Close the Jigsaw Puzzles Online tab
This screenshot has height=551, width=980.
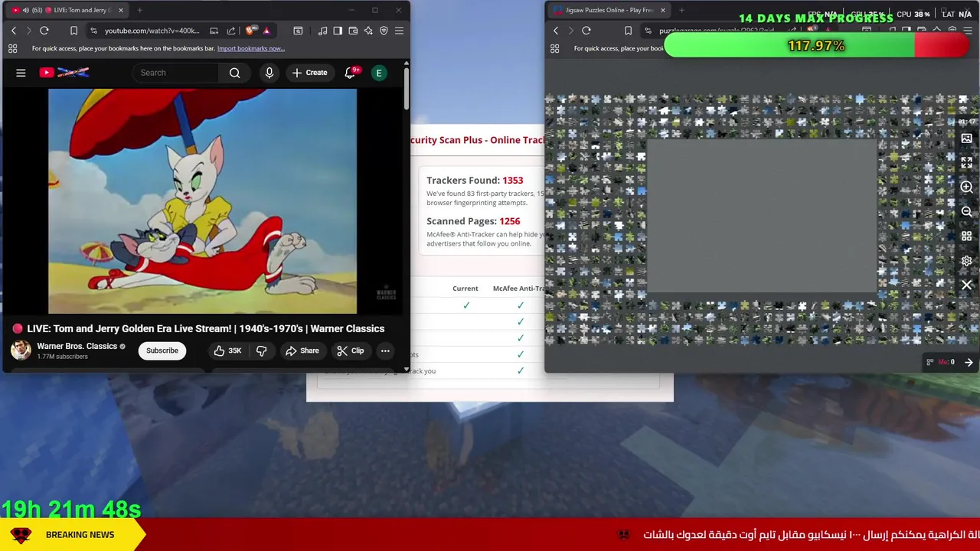pos(663,10)
